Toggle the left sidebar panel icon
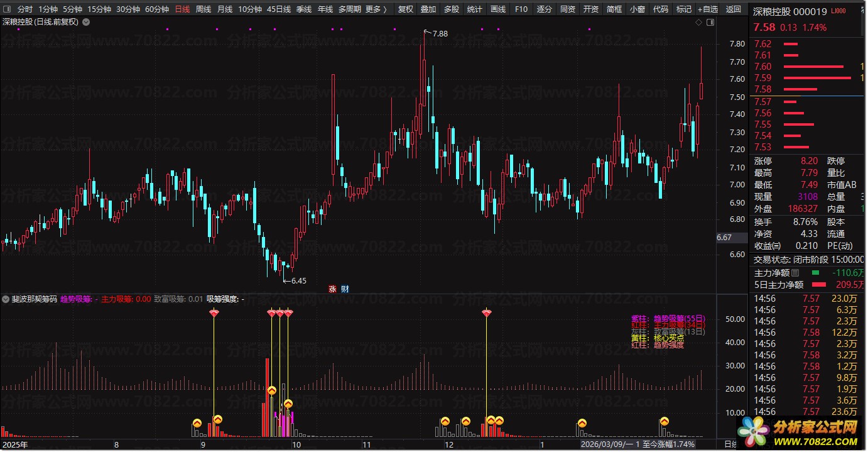The height and width of the screenshot is (452, 868). 6,9
